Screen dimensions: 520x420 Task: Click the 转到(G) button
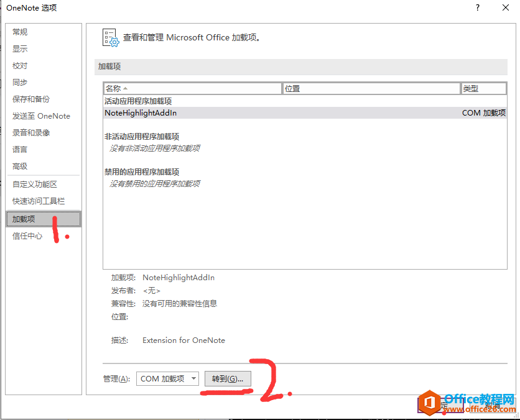(228, 378)
